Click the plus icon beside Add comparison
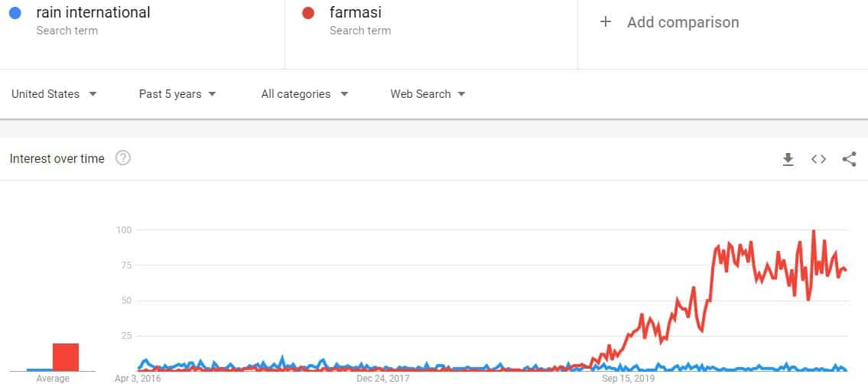 coord(606,22)
